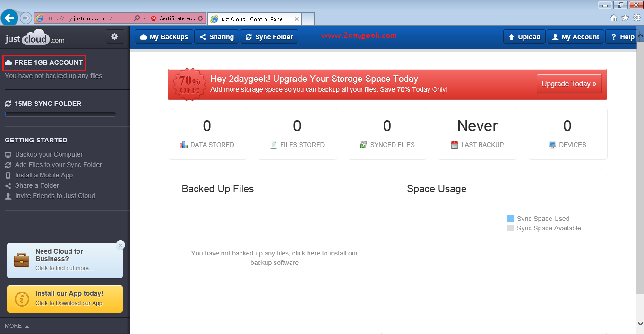Click the scrollbar down arrow
The image size is (644, 334).
pos(640,324)
